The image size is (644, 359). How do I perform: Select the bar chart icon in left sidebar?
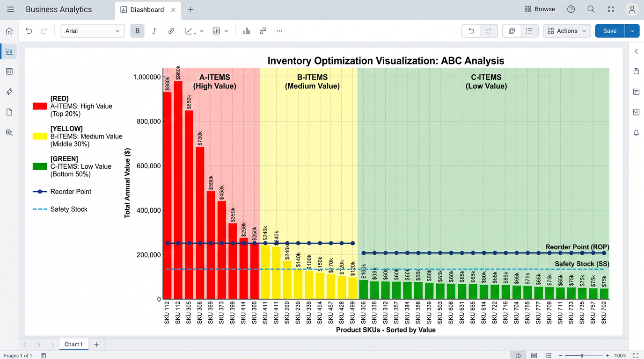pyautogui.click(x=9, y=51)
